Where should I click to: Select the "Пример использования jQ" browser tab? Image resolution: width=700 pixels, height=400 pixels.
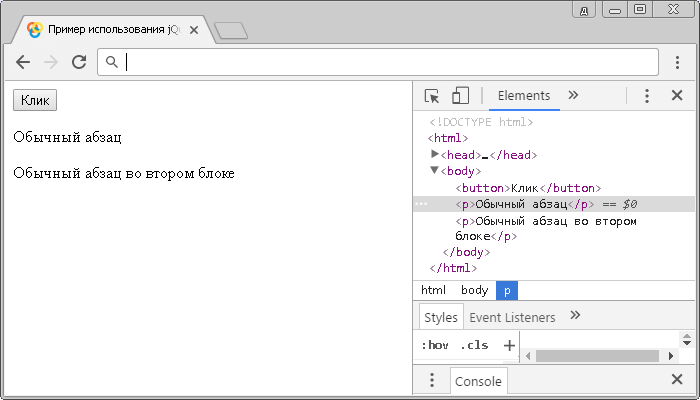click(114, 30)
